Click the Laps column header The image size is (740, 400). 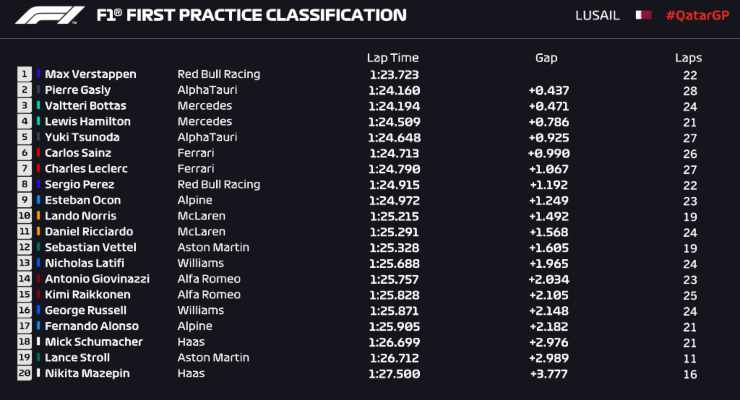point(688,58)
